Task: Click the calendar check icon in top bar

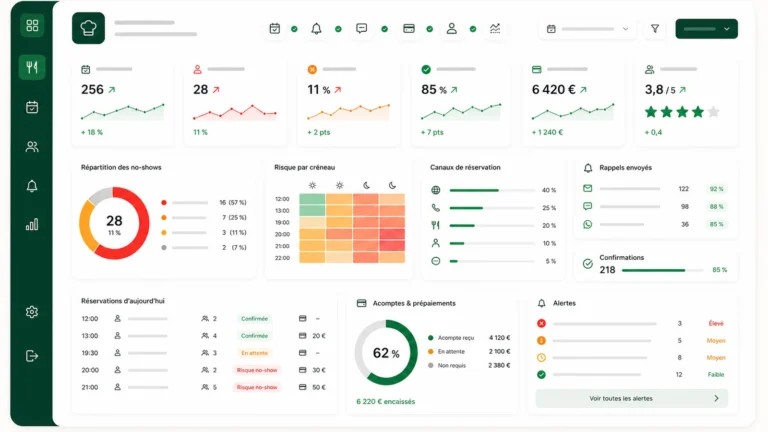Action: pos(275,29)
